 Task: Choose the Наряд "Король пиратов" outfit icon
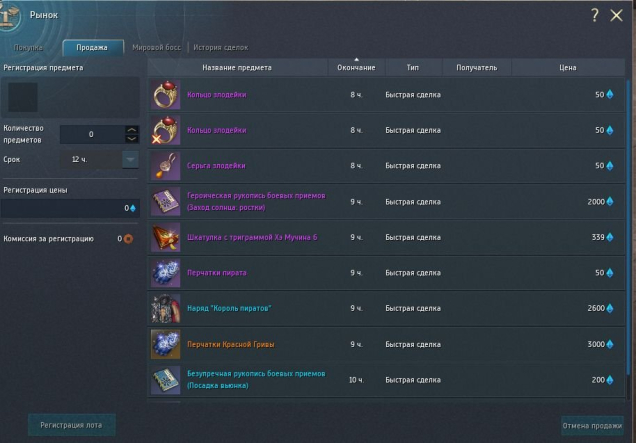coord(165,308)
